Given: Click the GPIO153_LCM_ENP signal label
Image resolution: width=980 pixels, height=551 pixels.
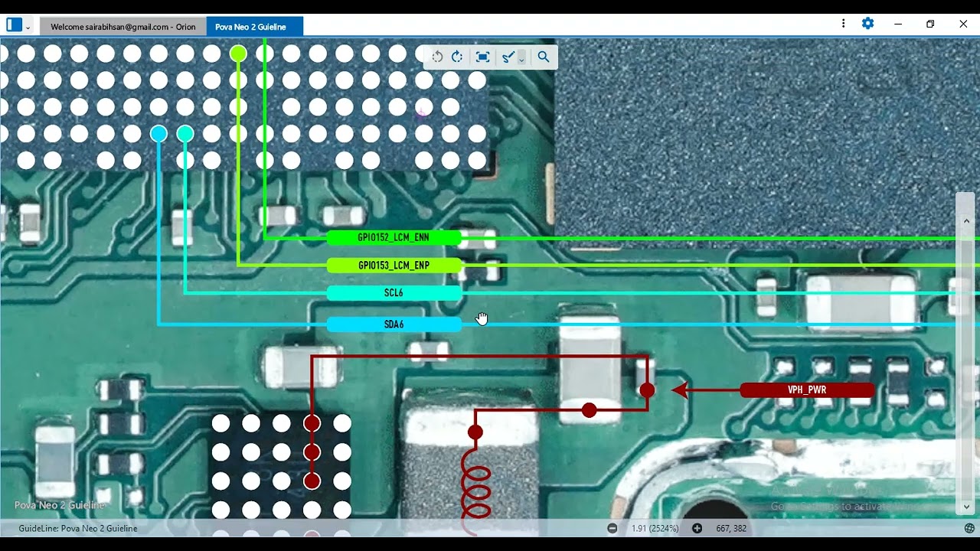Looking at the screenshot, I should [x=394, y=266].
